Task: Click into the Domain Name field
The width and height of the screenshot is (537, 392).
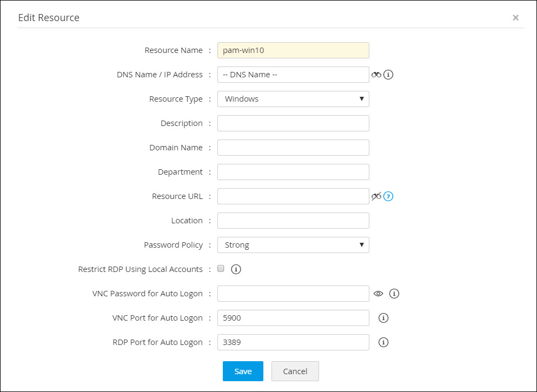Action: (x=293, y=148)
